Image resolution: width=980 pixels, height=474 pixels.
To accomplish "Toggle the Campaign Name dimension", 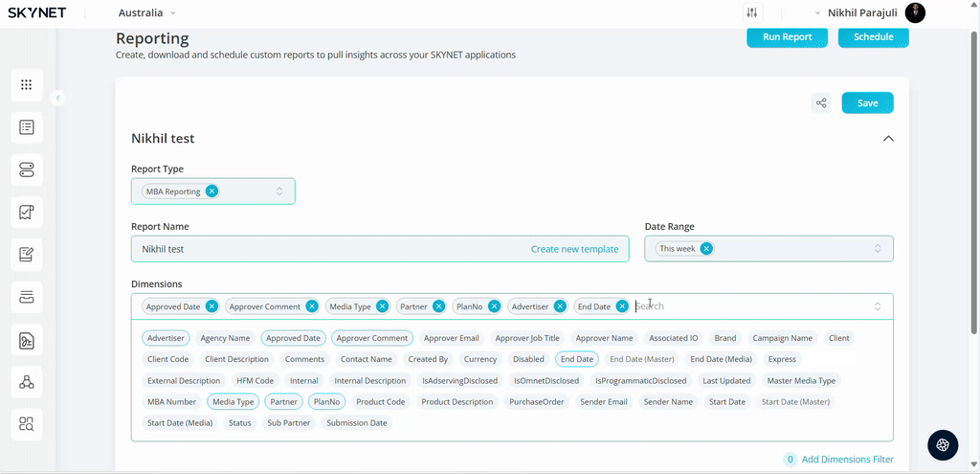I will point(782,338).
